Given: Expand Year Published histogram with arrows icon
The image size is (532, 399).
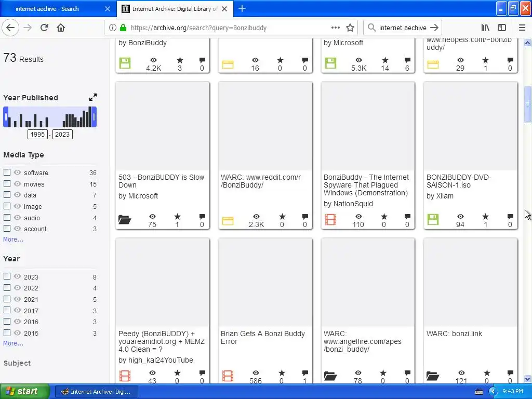Looking at the screenshot, I should (x=92, y=97).
